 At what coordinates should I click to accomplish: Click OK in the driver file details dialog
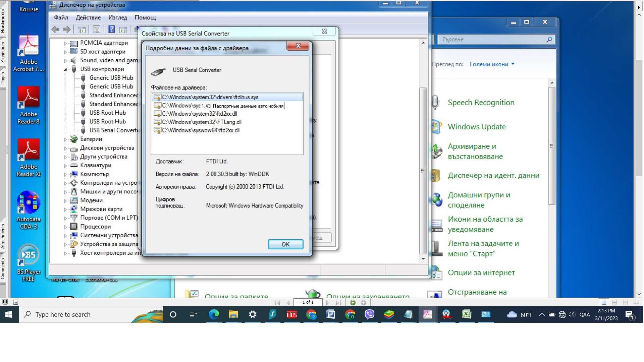(285, 244)
